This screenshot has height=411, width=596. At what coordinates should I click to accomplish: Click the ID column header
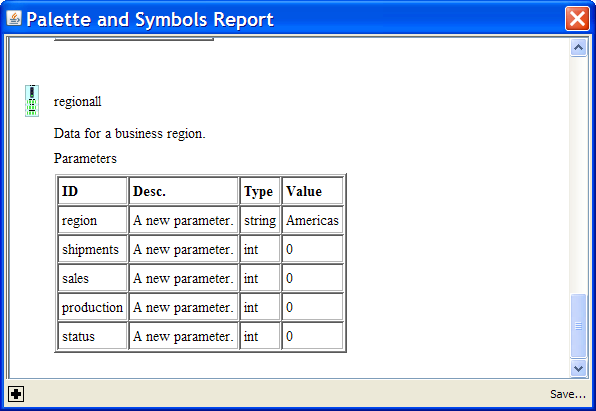(x=92, y=191)
